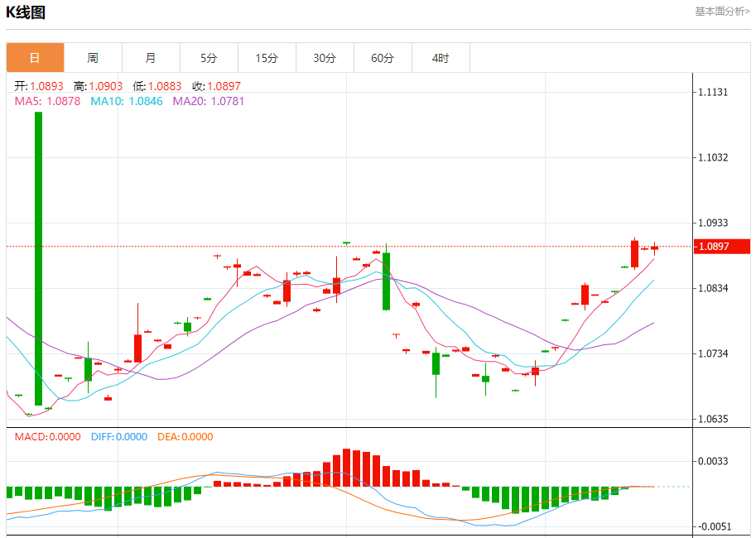Click the MA5: 1.0878 legend text

(x=47, y=101)
